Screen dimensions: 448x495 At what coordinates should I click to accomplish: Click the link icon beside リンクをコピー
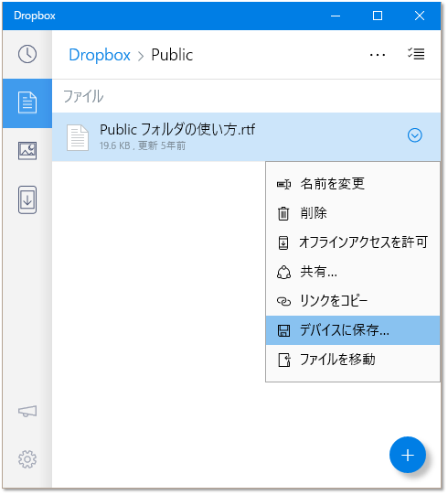283,301
